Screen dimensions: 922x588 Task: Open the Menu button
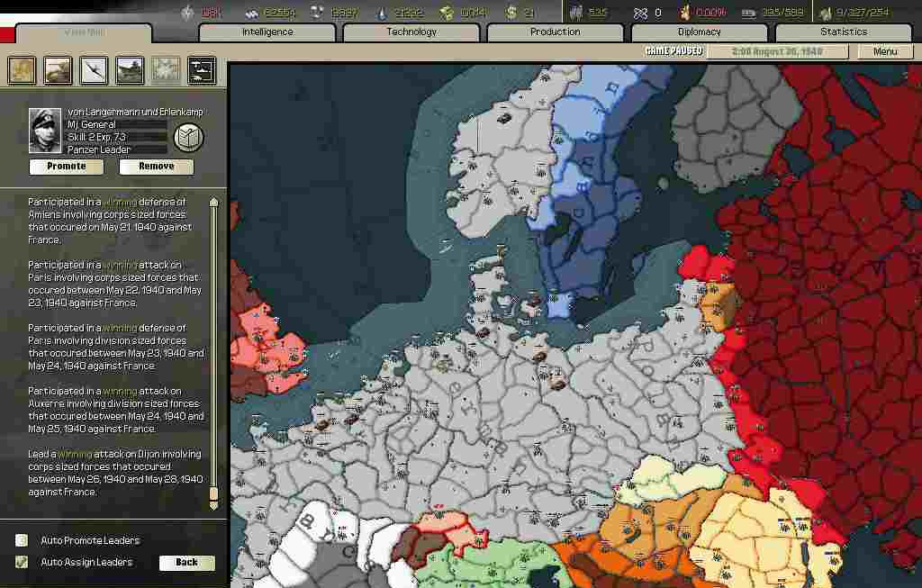[x=885, y=51]
